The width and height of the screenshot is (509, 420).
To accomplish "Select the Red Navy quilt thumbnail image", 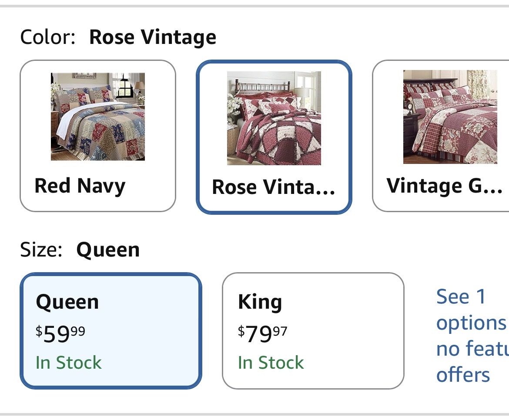I will (98, 117).
